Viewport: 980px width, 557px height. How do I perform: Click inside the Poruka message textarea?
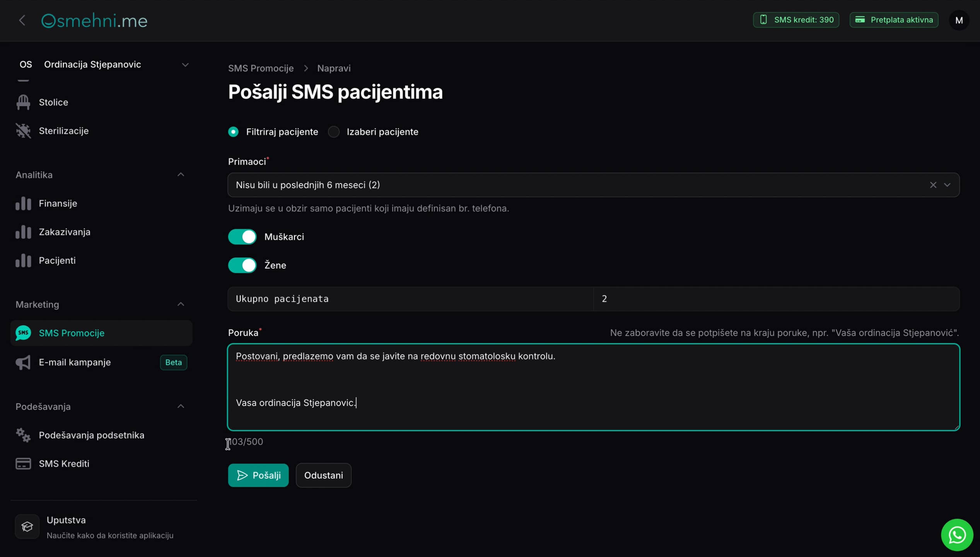pyautogui.click(x=593, y=387)
